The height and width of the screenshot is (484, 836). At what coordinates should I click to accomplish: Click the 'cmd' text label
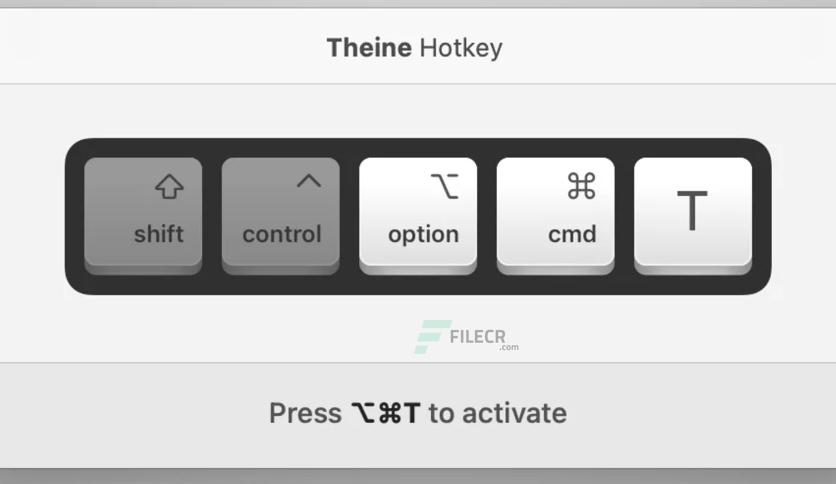tap(572, 235)
